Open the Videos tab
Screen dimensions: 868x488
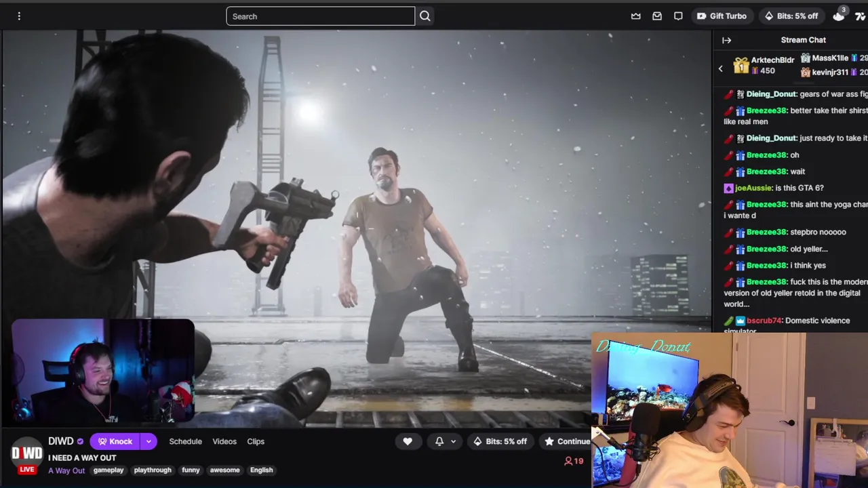(224, 441)
